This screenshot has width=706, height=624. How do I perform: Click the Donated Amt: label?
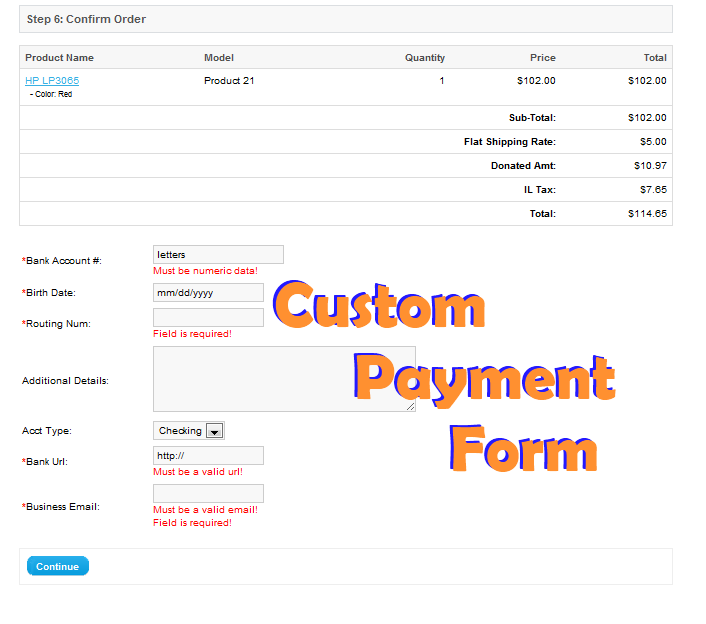[x=523, y=166]
